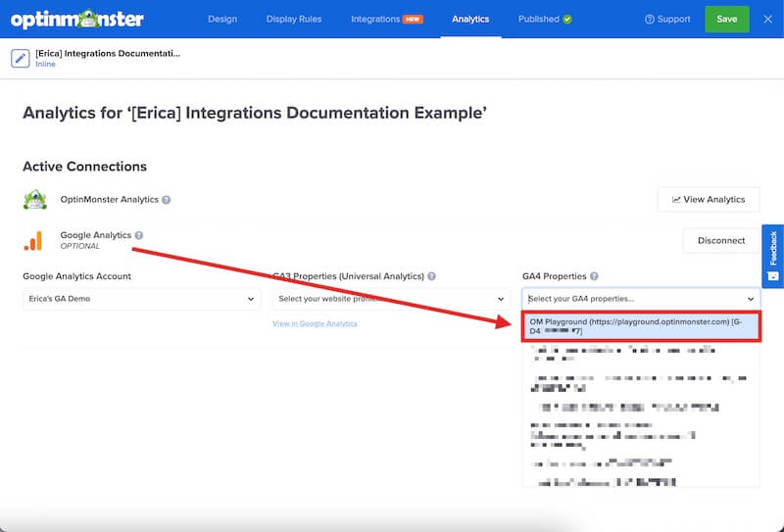Open the GA3 Properties dropdown
This screenshot has width=784, height=532.
tap(391, 299)
